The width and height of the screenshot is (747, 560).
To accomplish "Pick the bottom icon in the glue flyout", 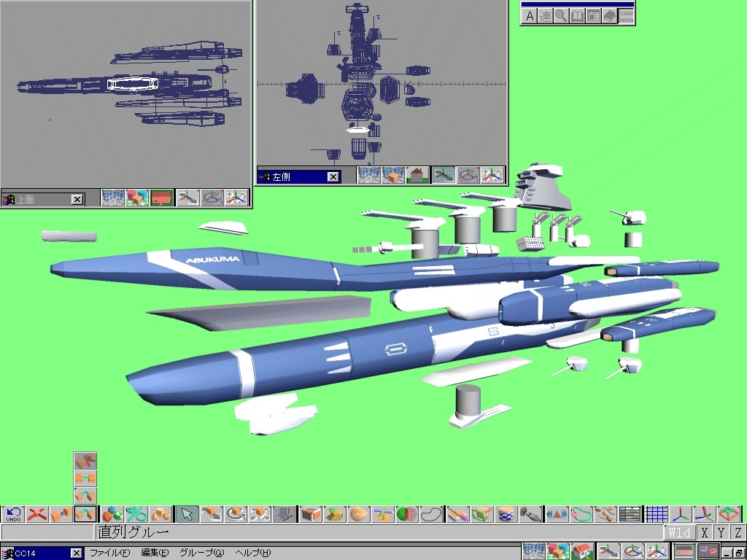I will click(86, 495).
